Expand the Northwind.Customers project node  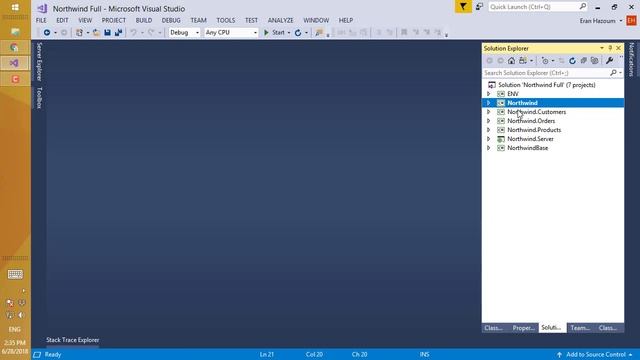tap(489, 112)
